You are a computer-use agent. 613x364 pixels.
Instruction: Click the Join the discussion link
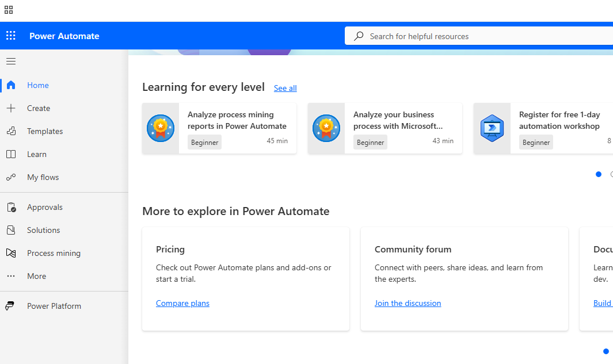pyautogui.click(x=408, y=303)
